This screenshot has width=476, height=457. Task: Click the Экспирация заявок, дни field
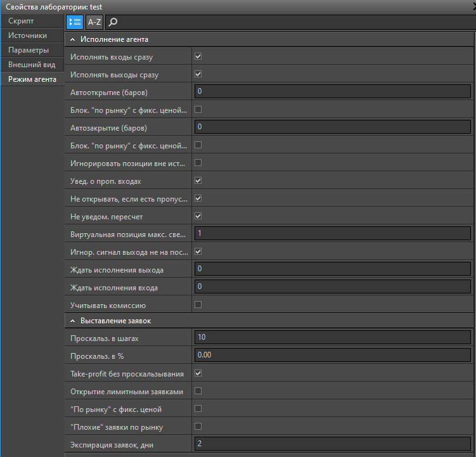[332, 444]
